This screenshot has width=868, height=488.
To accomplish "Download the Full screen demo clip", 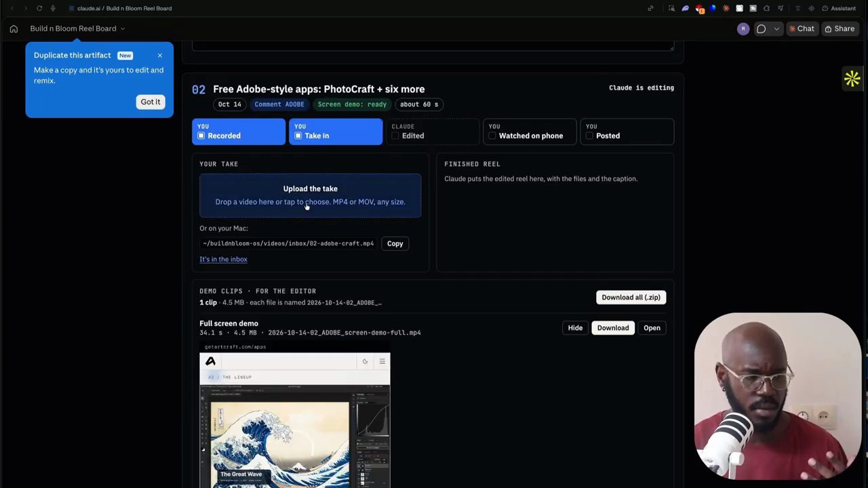I will click(613, 328).
